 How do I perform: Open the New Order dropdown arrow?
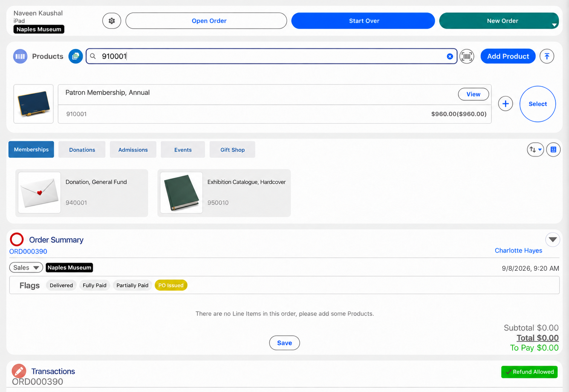554,25
